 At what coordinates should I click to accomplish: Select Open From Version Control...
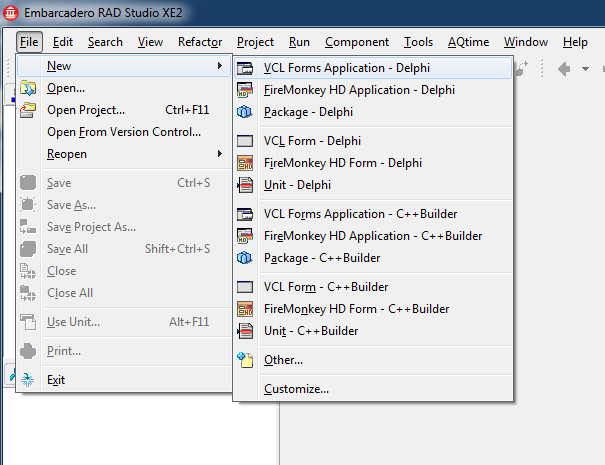124,132
